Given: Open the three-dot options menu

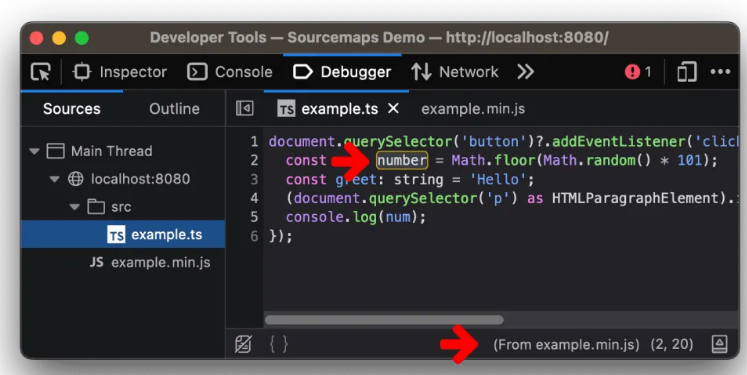Looking at the screenshot, I should 720,72.
